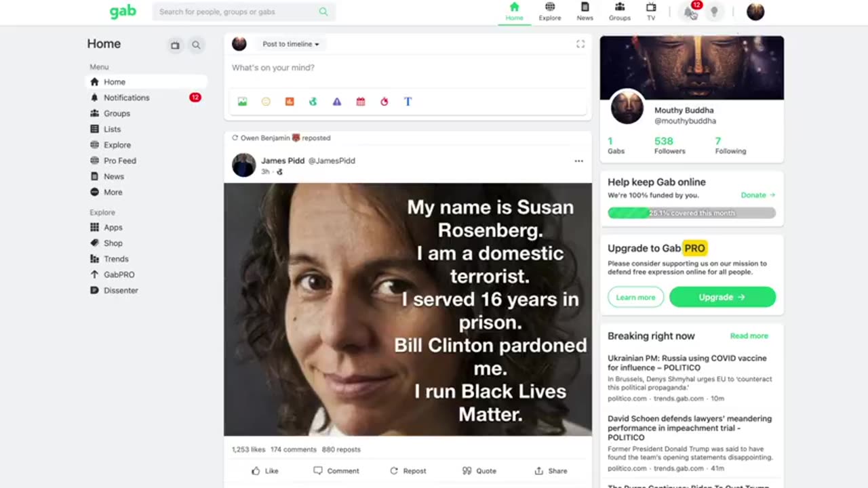Open the notifications bell in top bar
The width and height of the screenshot is (868, 488).
(690, 12)
